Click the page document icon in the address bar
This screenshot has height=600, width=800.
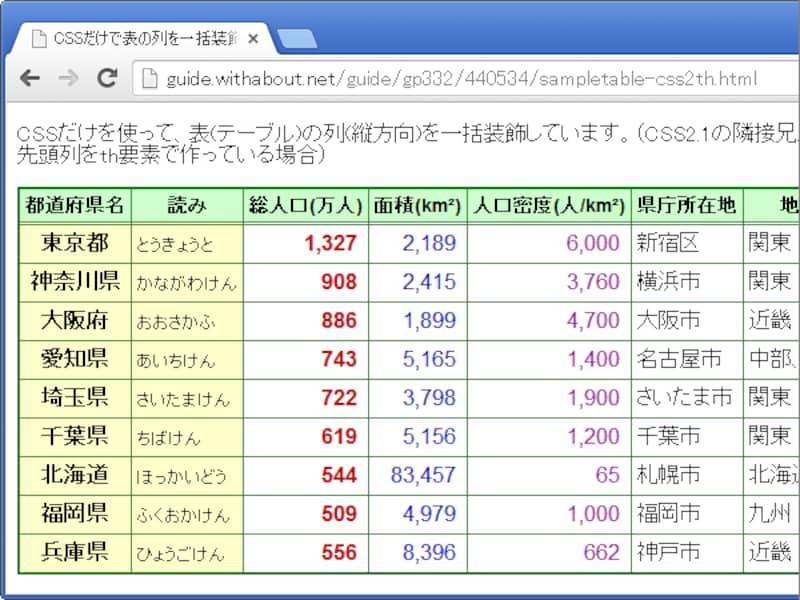click(152, 75)
